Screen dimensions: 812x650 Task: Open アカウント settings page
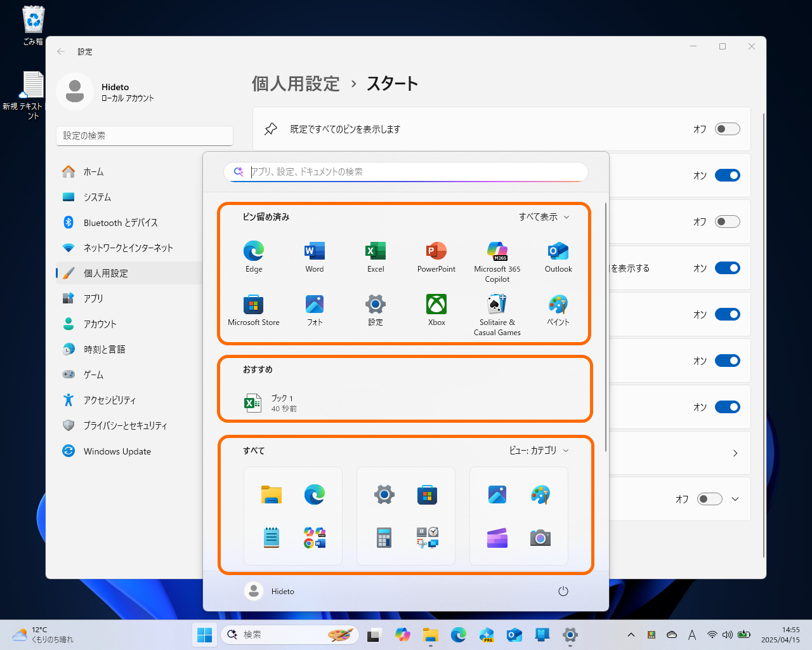tap(129, 324)
